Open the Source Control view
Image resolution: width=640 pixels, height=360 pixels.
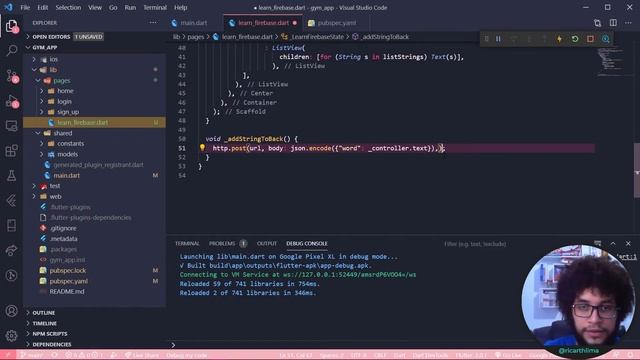[11, 76]
